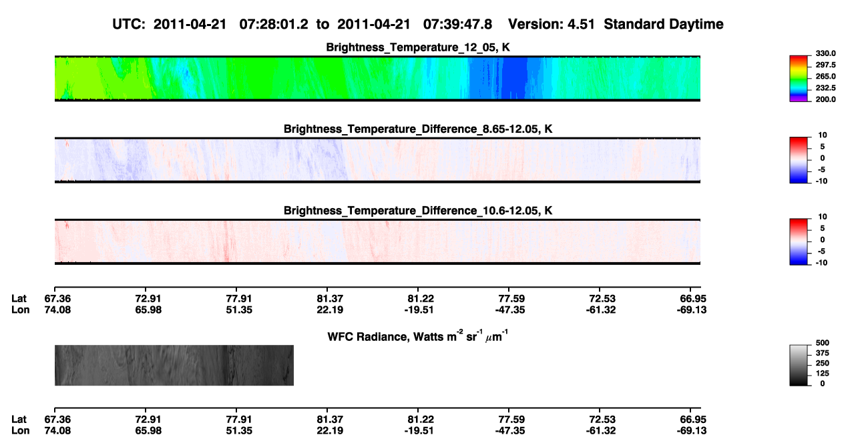Click the Brightness_Temperature_Difference_8.65-12.05 plot strip

377,160
